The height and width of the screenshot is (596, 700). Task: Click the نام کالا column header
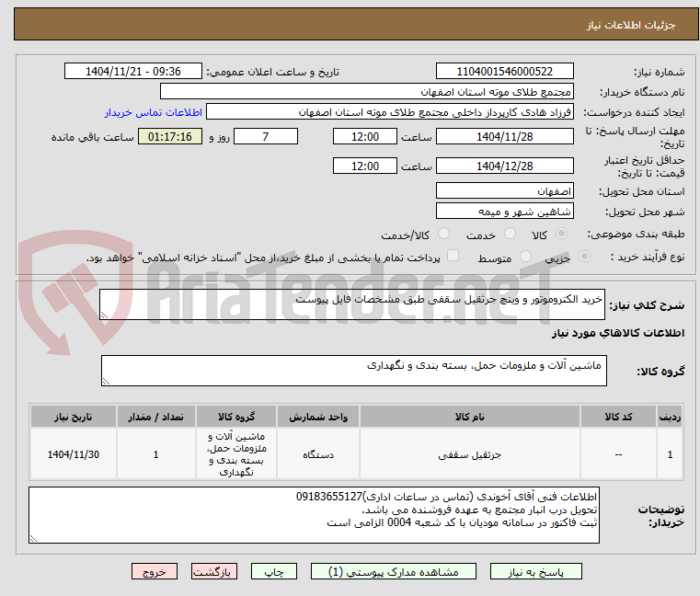pos(470,417)
